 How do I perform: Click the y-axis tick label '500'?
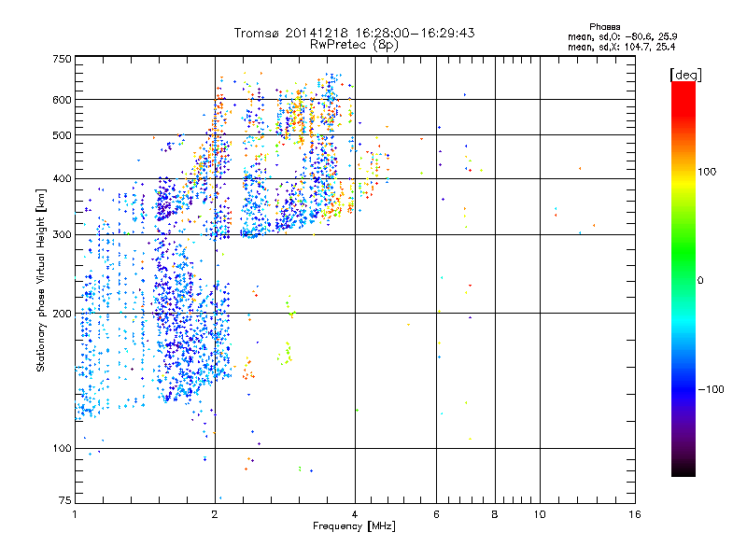(62, 135)
